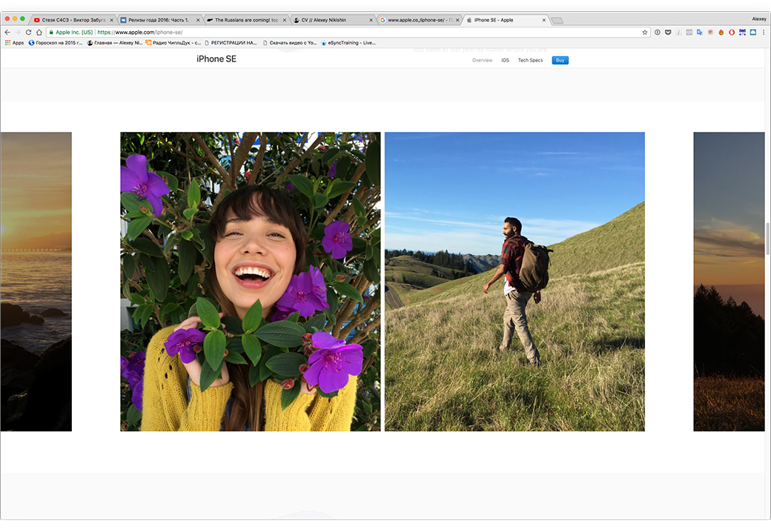This screenshot has height=532, width=771.
Task: Reload the Apple page
Action: pos(28,33)
